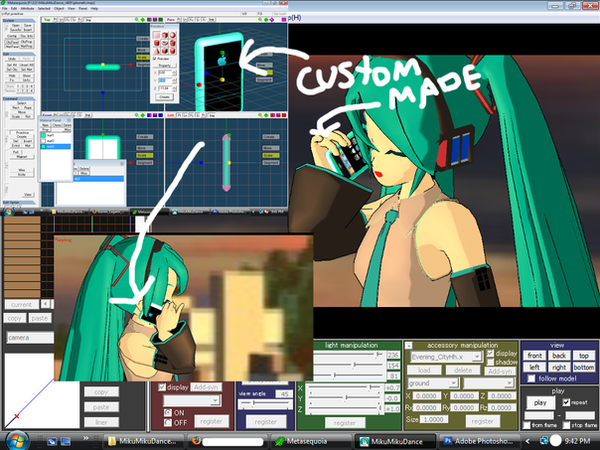Open MikuMikuDance folder taskbar button
The width and height of the screenshot is (600, 450).
coord(143,441)
